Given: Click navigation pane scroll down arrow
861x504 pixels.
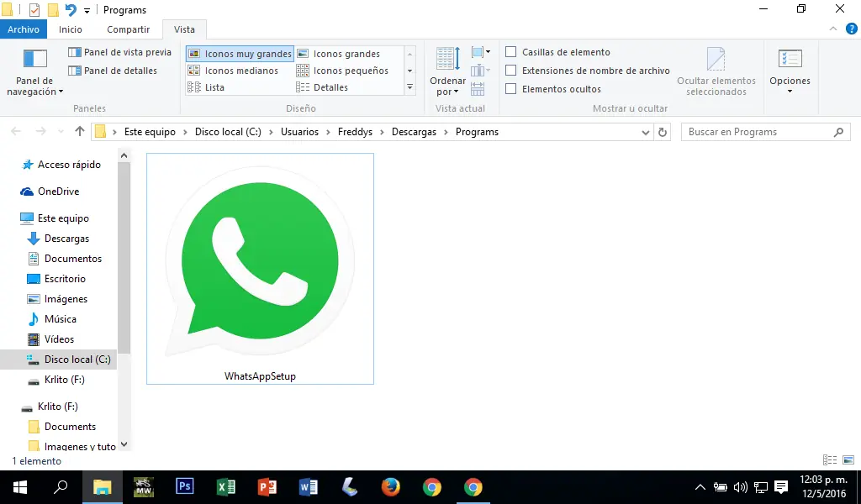Looking at the screenshot, I should click(124, 444).
